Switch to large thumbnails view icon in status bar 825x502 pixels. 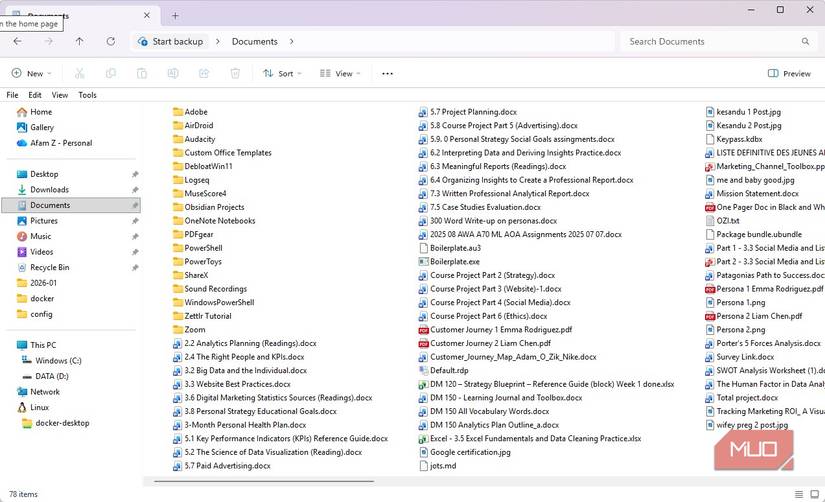(814, 494)
